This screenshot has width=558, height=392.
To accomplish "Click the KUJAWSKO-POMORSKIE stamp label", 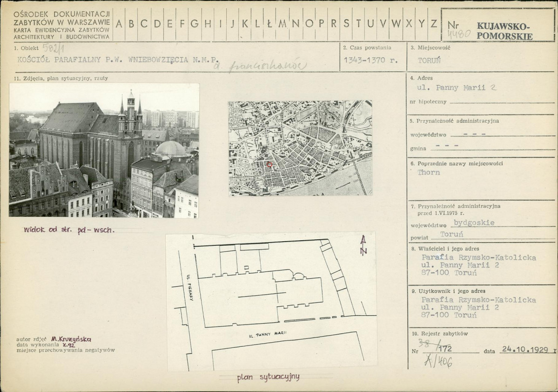I will pyautogui.click(x=502, y=31).
